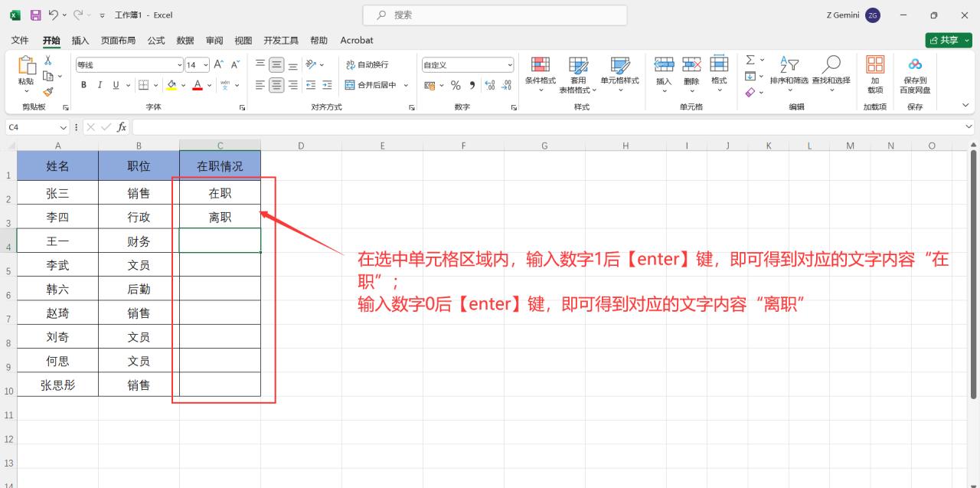Click the Borders grid icon
The height and width of the screenshot is (488, 980).
(143, 85)
